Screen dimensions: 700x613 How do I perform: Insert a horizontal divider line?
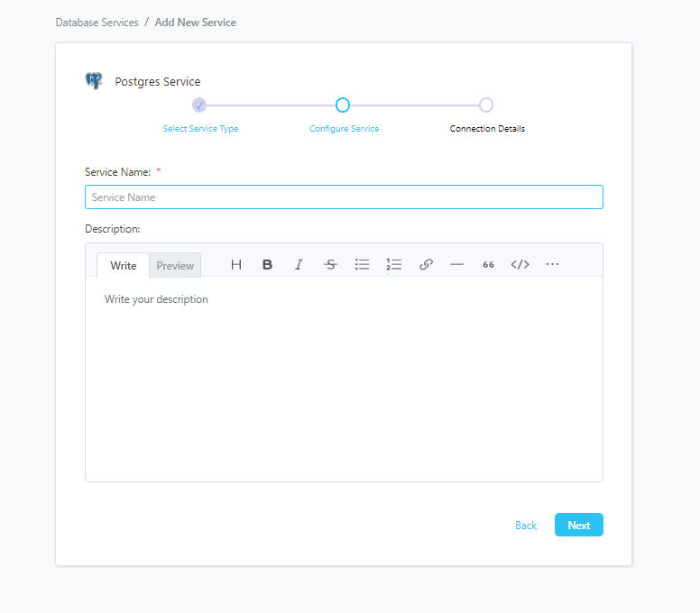[x=456, y=264]
